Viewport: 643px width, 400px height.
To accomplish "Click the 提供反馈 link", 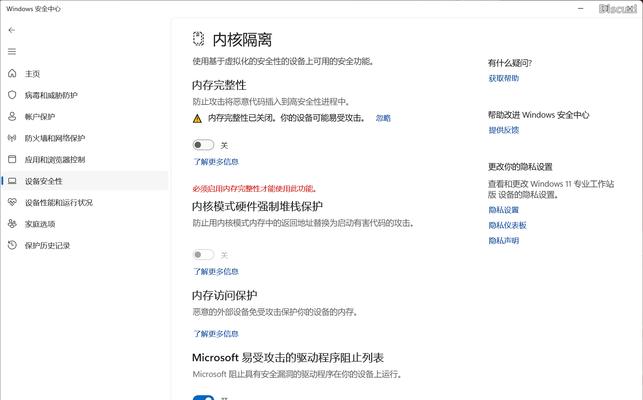I will coord(504,130).
